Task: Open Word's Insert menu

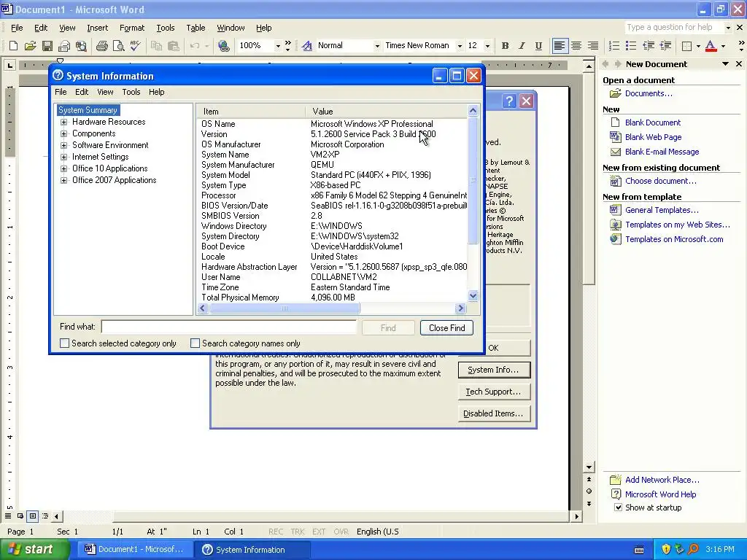Action: [x=97, y=28]
